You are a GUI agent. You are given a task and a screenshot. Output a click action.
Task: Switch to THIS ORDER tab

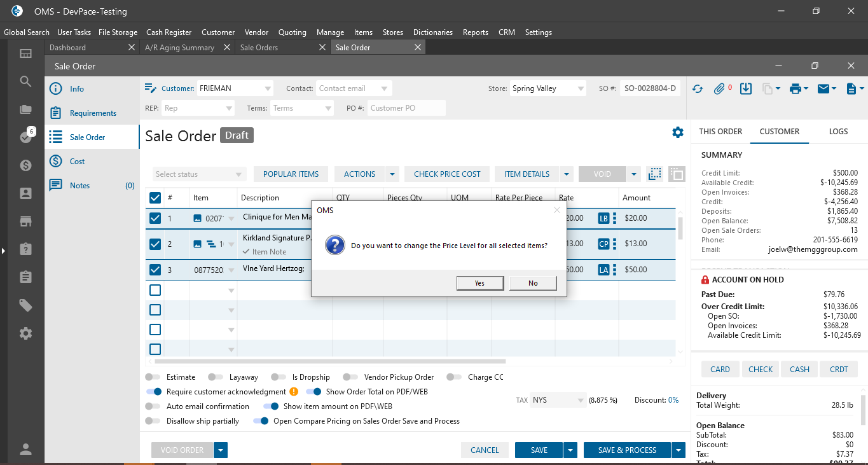(x=720, y=132)
